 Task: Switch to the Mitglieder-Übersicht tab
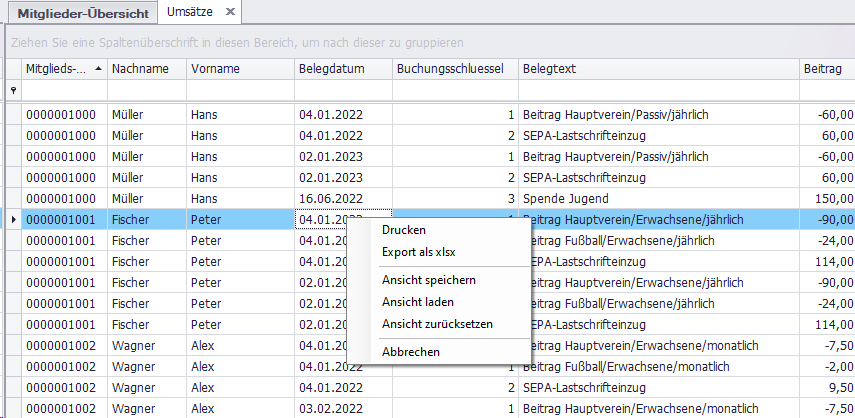84,13
